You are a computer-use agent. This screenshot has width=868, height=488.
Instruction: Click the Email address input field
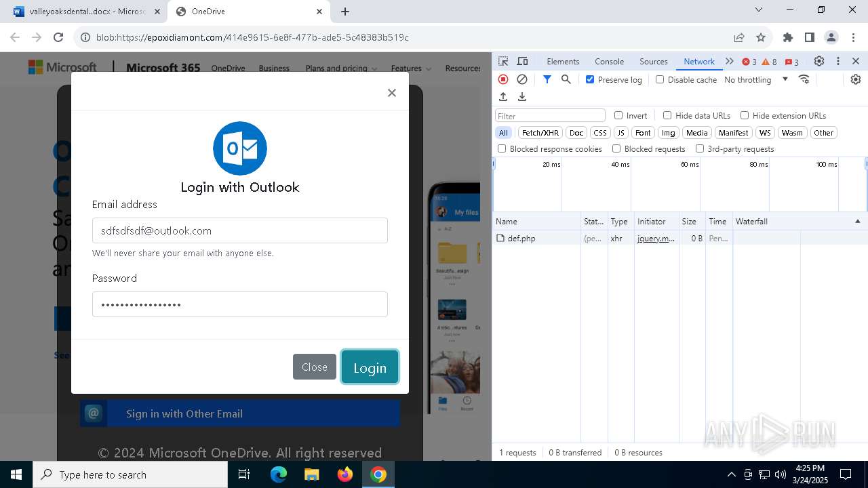click(x=240, y=230)
